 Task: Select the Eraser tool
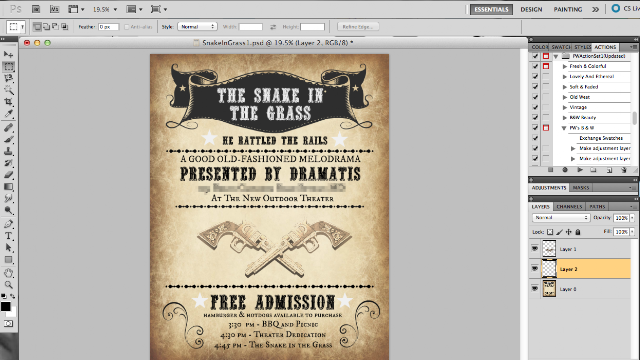click(x=8, y=175)
